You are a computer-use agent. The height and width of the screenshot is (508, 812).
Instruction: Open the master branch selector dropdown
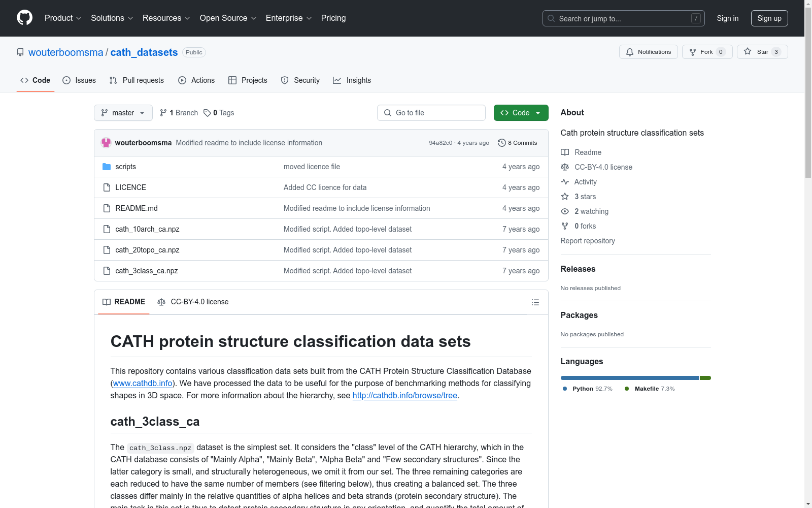tap(123, 113)
